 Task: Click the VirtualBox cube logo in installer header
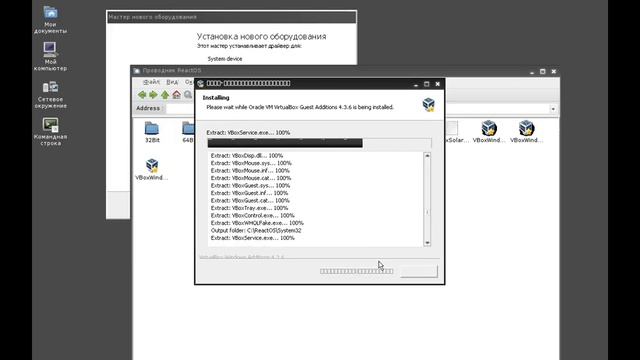tap(429, 104)
